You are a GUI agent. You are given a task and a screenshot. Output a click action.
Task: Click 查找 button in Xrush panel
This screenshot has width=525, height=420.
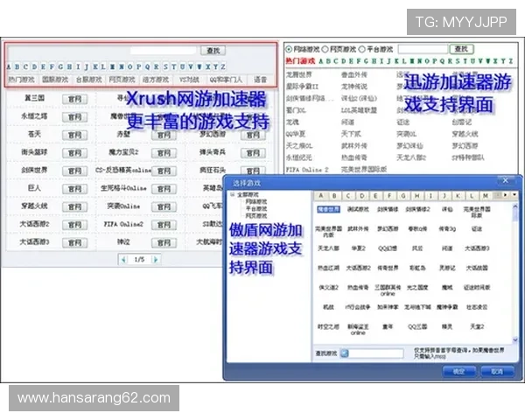[213, 51]
